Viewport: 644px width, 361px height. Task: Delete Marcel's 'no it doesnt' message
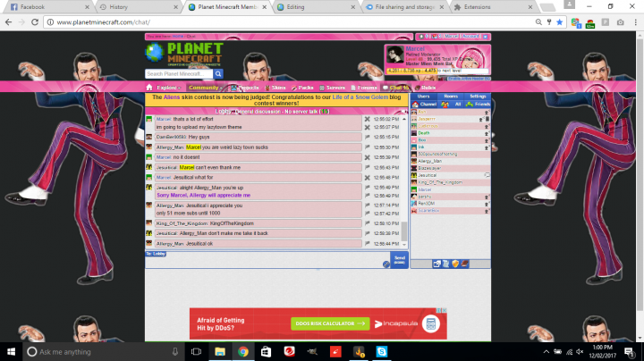click(368, 157)
